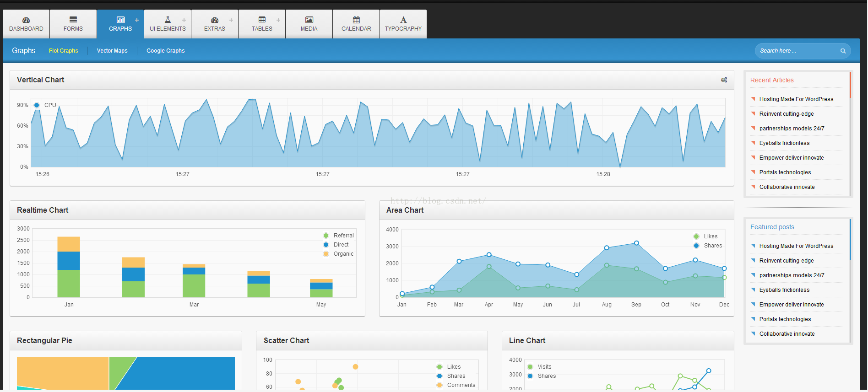Click the Sep Shares peak point

coord(636,243)
